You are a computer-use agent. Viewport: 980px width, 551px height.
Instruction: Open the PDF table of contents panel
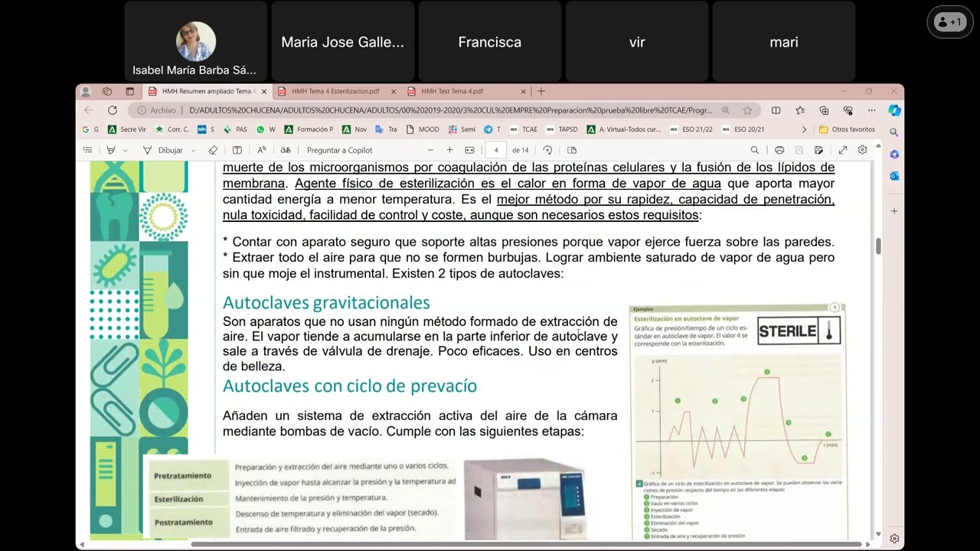click(87, 150)
